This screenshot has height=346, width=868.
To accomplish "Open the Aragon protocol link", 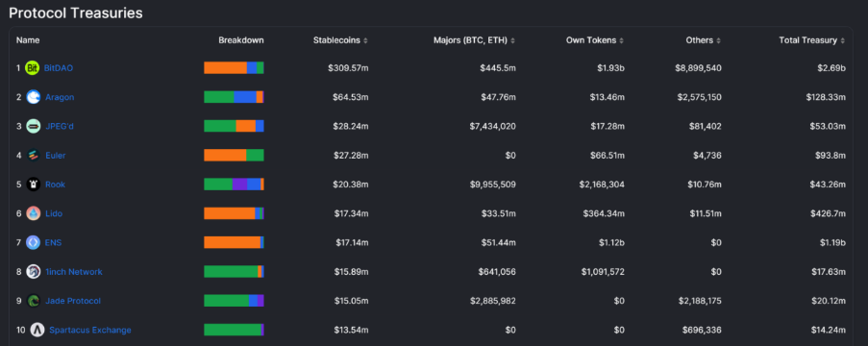I will 60,97.
